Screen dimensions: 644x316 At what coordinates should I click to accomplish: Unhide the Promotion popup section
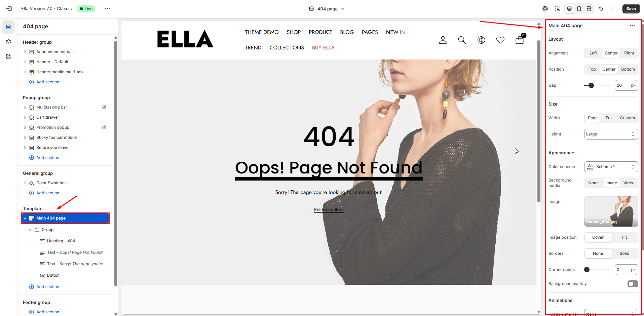click(104, 127)
